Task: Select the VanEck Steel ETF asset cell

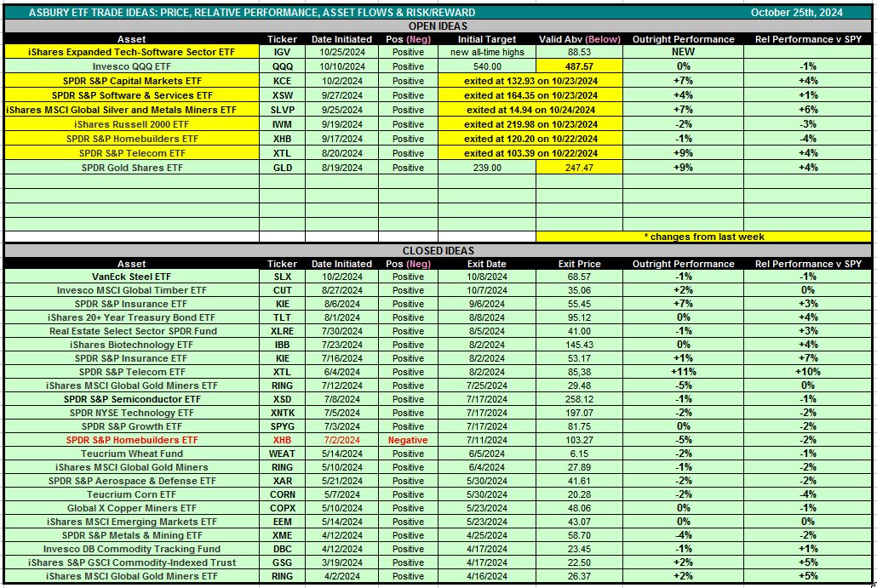Action: click(x=132, y=277)
